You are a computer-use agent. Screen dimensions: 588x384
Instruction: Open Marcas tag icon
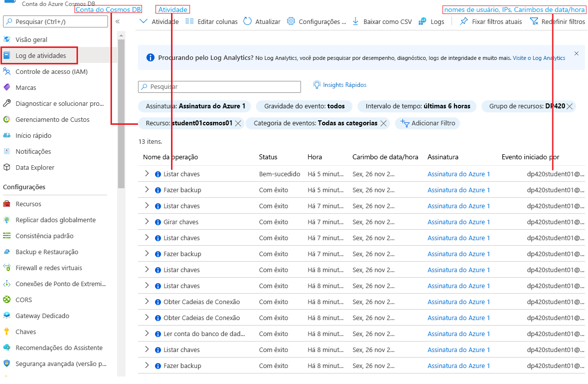[x=7, y=87]
